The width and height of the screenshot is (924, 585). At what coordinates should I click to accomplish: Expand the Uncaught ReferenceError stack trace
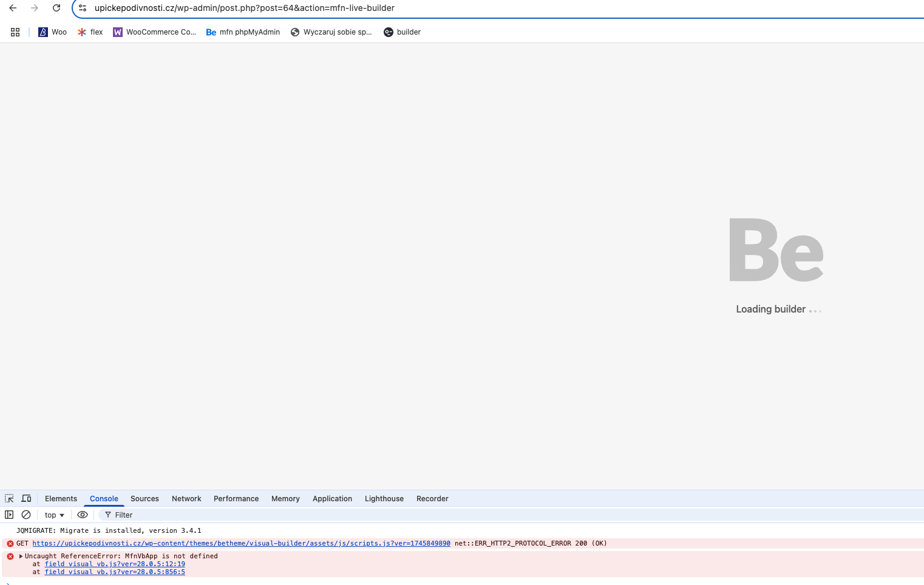[21, 556]
